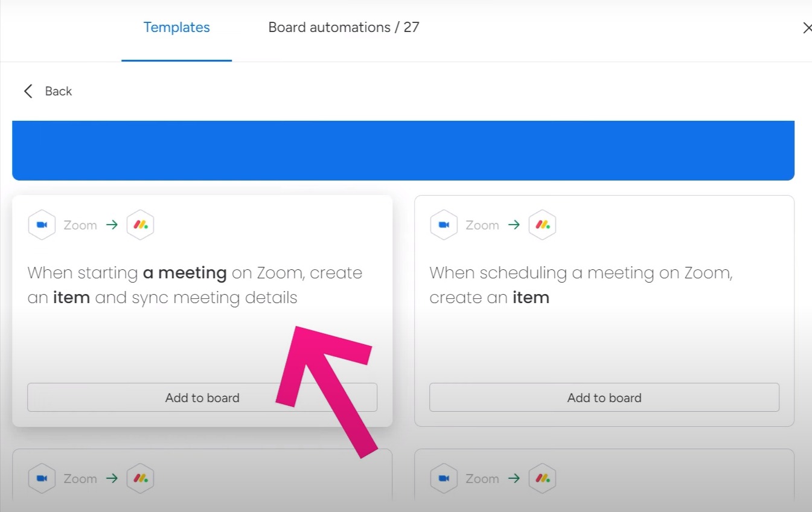
Task: Click the blue banner above the templates
Action: coord(403,149)
